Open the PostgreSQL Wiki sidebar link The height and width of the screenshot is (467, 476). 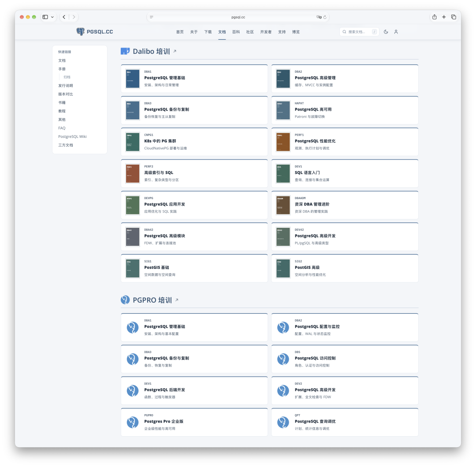click(x=72, y=137)
